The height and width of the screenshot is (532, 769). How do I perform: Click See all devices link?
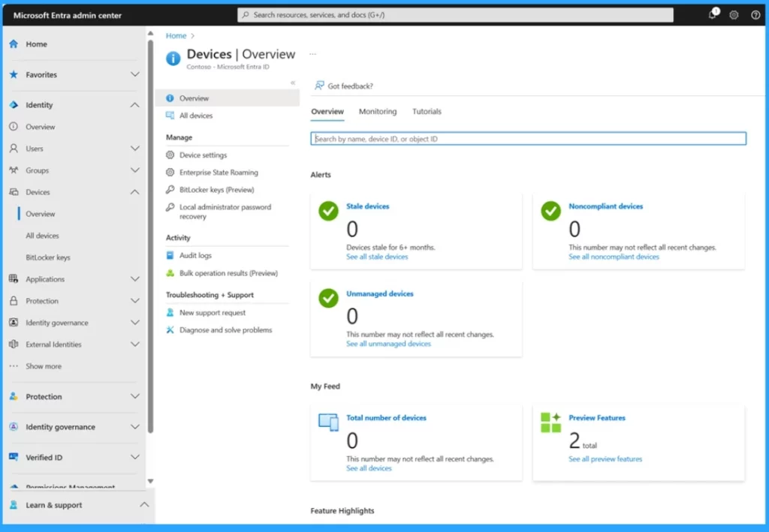369,468
